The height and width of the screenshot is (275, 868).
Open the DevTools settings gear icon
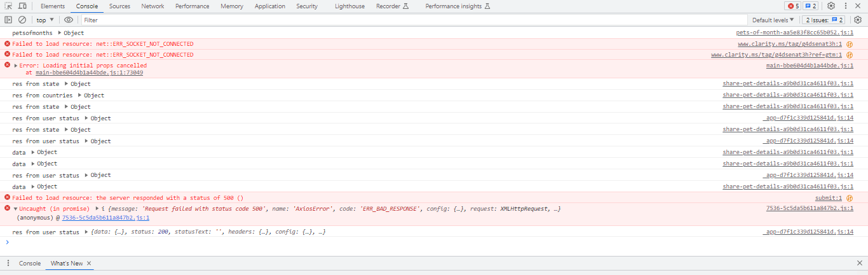point(831,6)
